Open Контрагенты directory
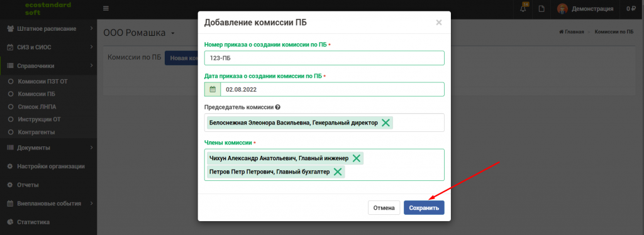Screen dimensions: 644x235 [36, 132]
